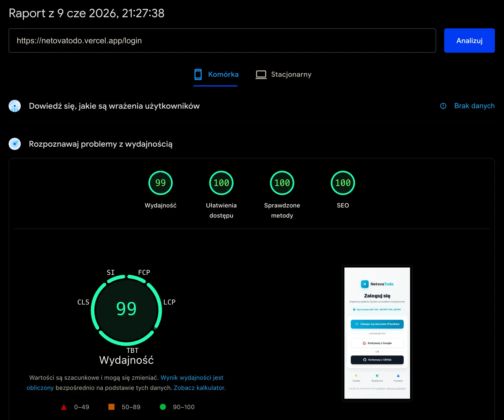The height and width of the screenshot is (420, 504).
Task: Click the user experience section icon
Action: [x=15, y=106]
